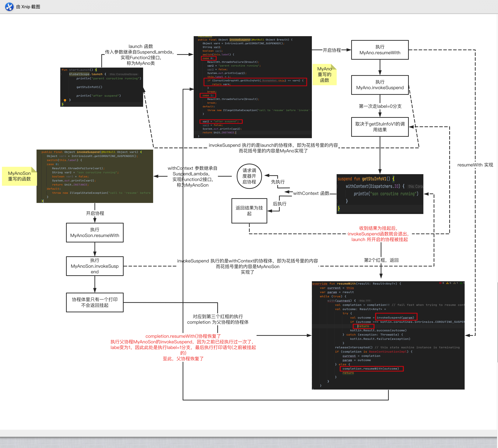Click the "withContext 参数继承自 SuspendLambda" label

point(192,176)
